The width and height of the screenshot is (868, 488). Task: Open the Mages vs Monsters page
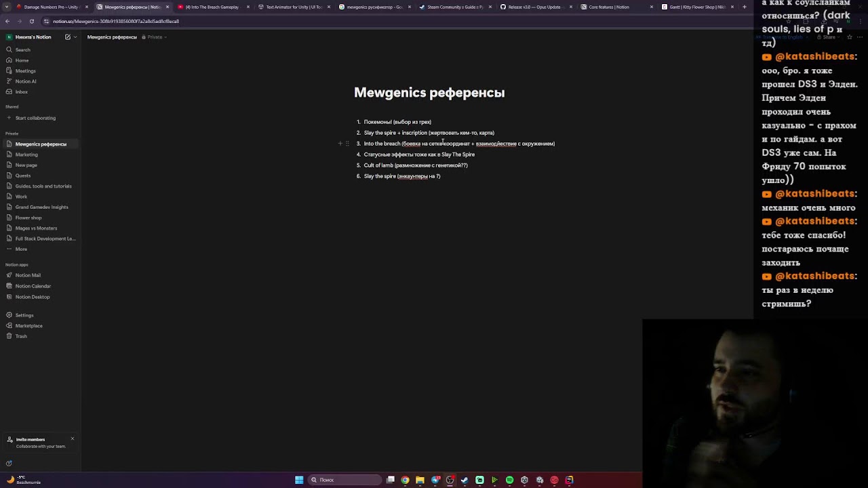[41, 228]
